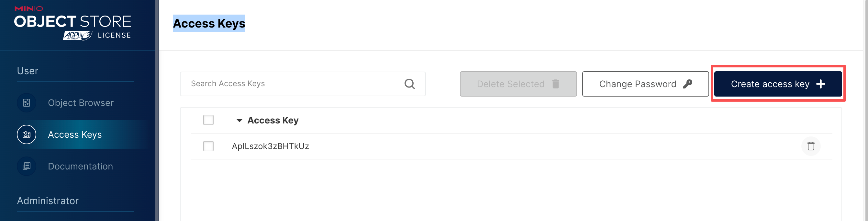868x221 pixels.
Task: Click the Access Key column header
Action: tap(273, 120)
